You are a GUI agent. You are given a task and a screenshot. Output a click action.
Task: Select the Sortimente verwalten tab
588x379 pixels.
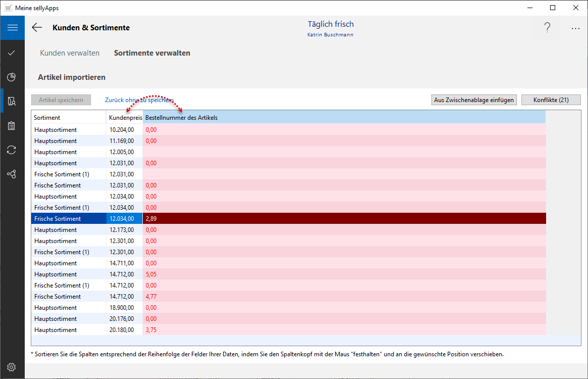pyautogui.click(x=152, y=53)
